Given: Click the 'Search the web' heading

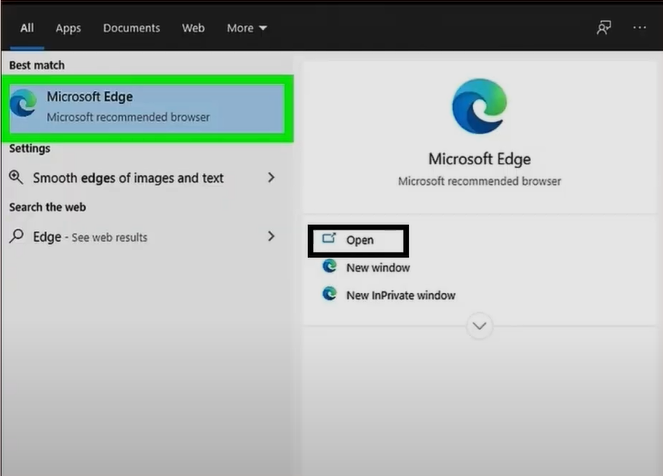Looking at the screenshot, I should click(x=47, y=207).
